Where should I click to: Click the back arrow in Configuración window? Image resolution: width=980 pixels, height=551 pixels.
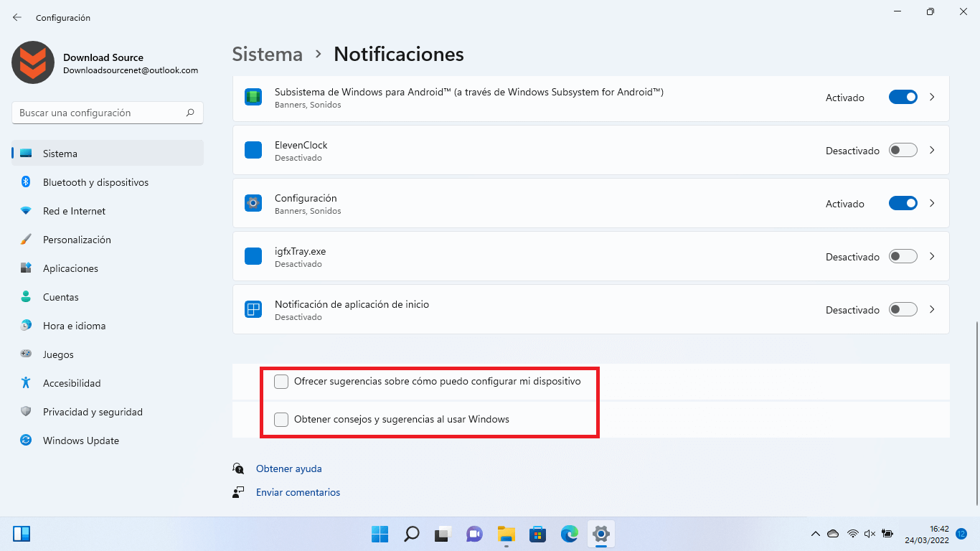tap(17, 17)
